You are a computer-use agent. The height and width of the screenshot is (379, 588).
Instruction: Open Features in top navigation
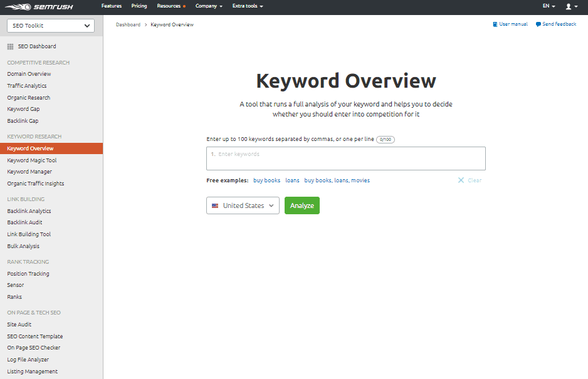(x=112, y=6)
